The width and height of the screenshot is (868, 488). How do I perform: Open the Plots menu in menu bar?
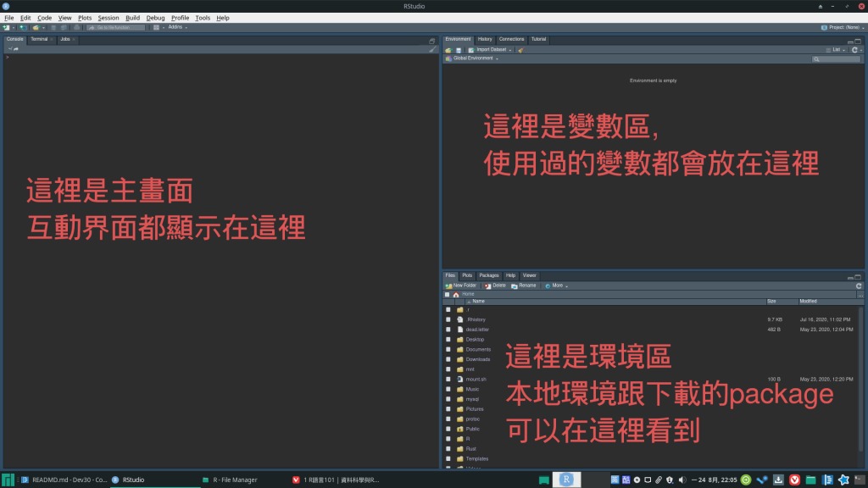[85, 18]
